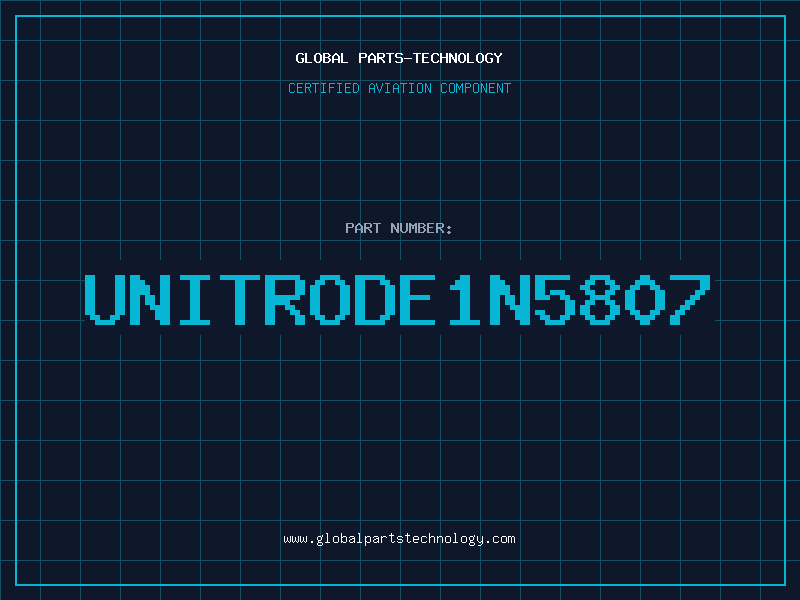Click the GLOBAL PARTS-TECHNOLOGY heading
The width and height of the screenshot is (800, 600).
pyautogui.click(x=399, y=58)
